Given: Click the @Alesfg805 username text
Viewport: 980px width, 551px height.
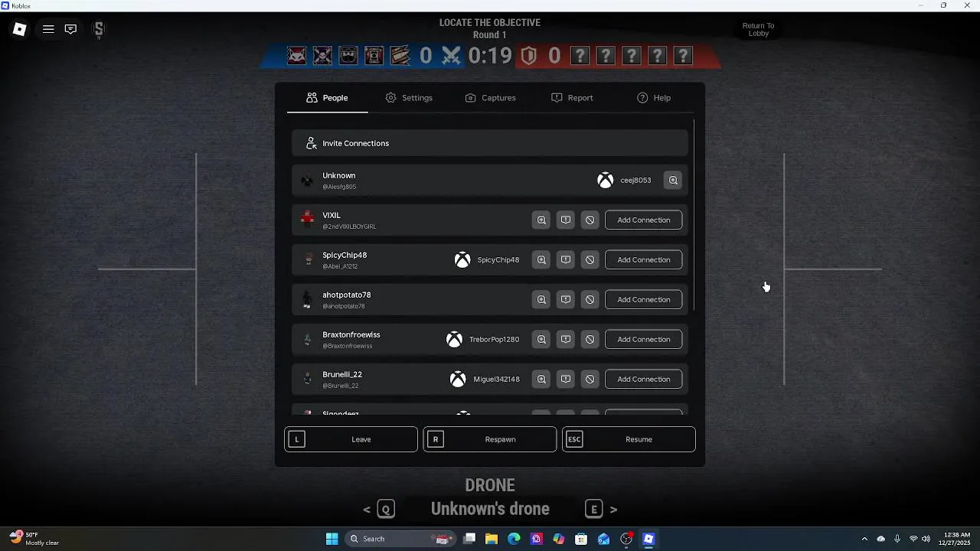Looking at the screenshot, I should [339, 187].
